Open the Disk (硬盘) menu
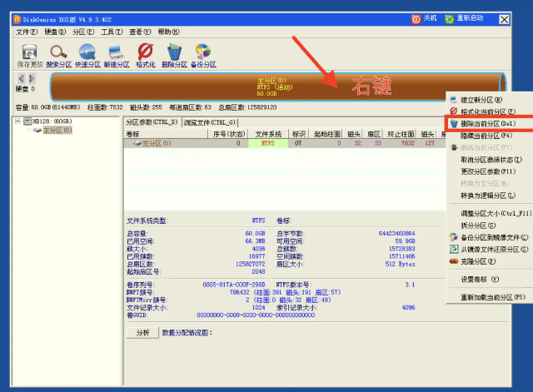The image size is (533, 392). point(55,32)
